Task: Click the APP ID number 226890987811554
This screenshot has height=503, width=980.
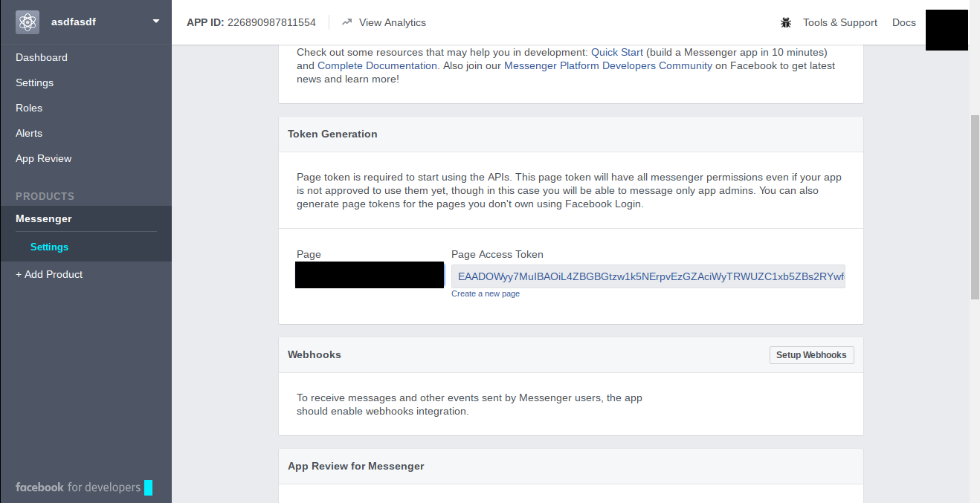Action: pos(271,22)
